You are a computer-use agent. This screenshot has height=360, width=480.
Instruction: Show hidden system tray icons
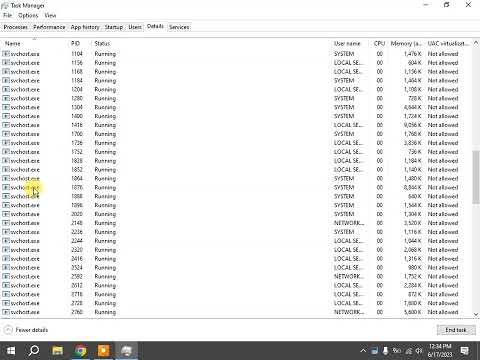363,351
